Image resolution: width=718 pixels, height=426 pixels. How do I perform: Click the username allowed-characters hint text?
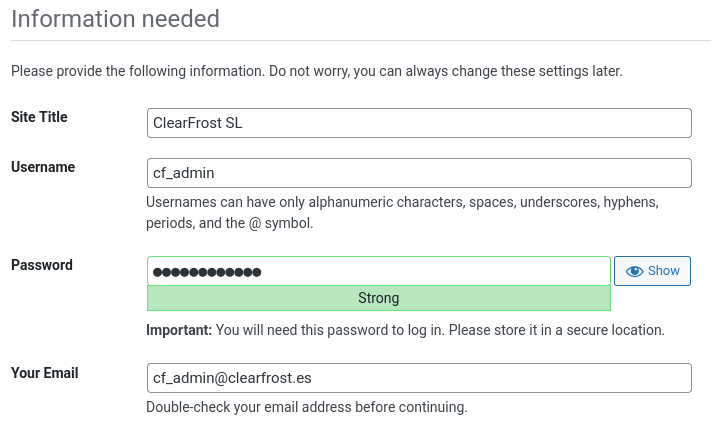pos(402,212)
